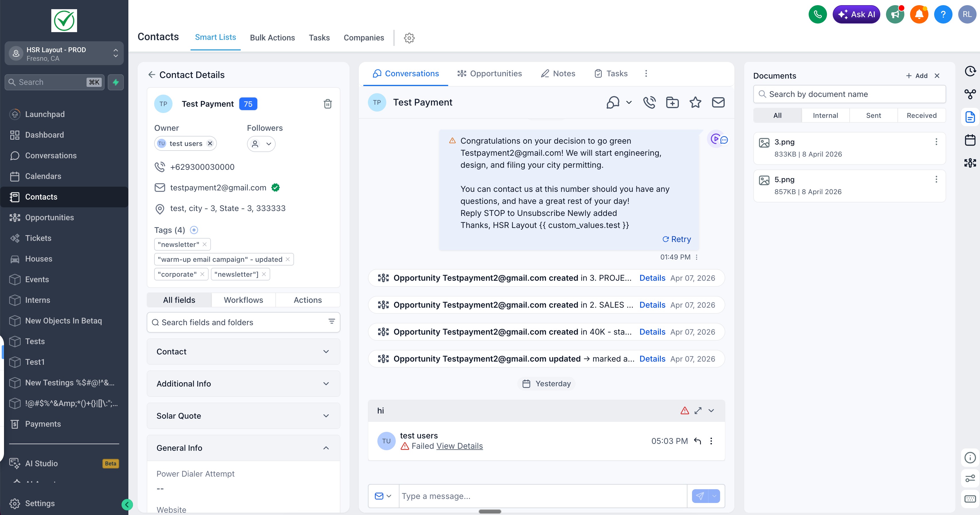Click the call phone icon in conversation header
The height and width of the screenshot is (515, 980).
(649, 102)
